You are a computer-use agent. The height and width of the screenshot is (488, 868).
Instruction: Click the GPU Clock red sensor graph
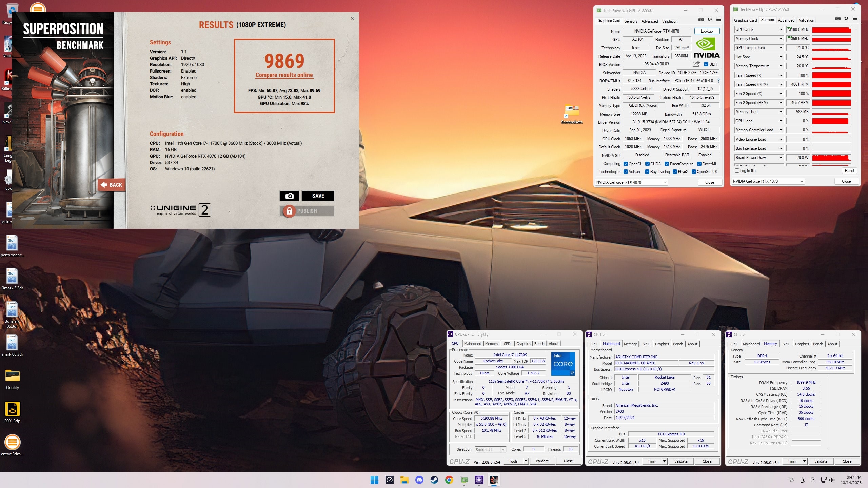[831, 29]
